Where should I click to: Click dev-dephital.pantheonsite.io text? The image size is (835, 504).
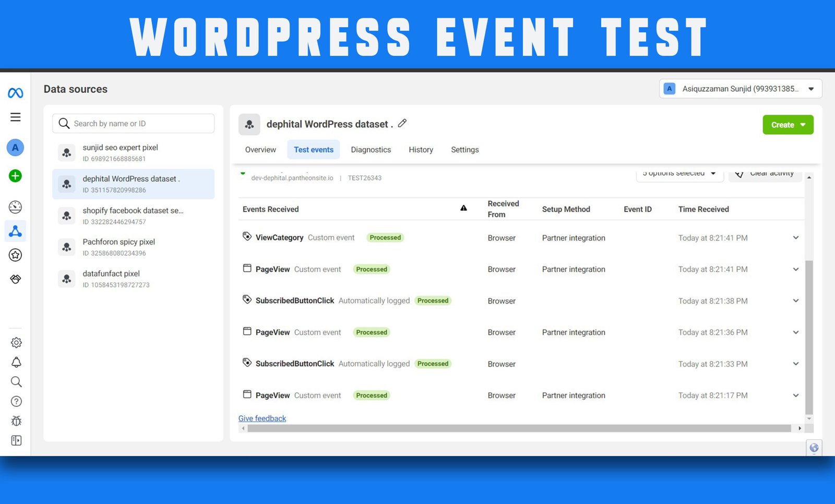[x=292, y=178]
